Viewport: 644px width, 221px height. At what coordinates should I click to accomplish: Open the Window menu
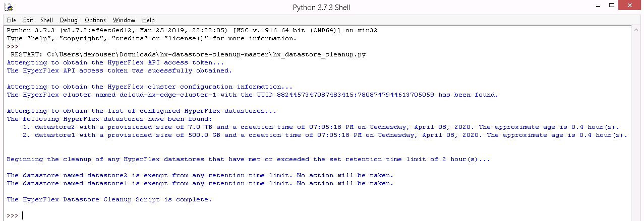pyautogui.click(x=124, y=20)
